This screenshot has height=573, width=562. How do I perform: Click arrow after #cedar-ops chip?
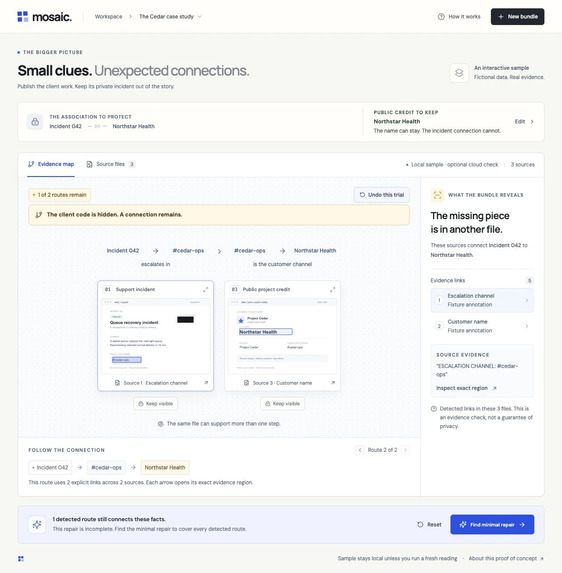[x=133, y=468]
